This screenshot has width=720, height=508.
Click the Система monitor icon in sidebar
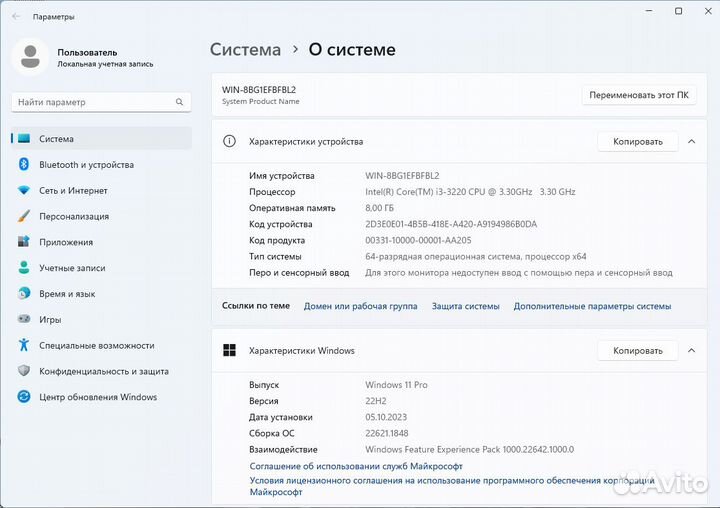24,138
